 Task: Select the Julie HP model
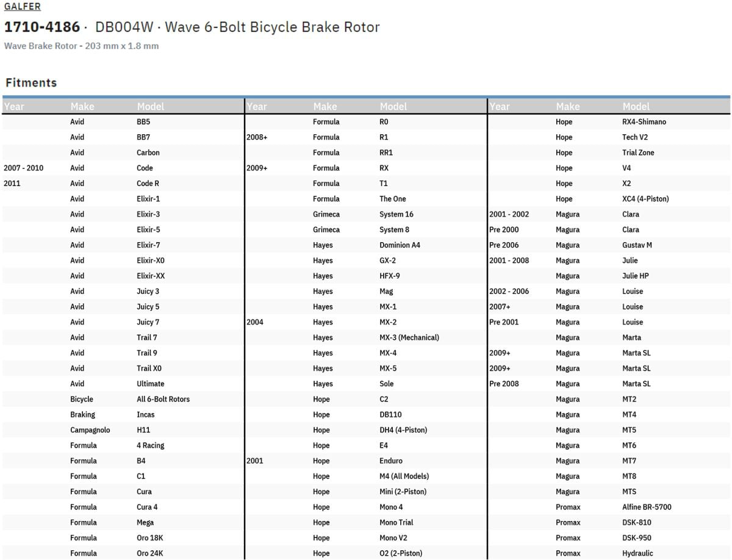636,276
